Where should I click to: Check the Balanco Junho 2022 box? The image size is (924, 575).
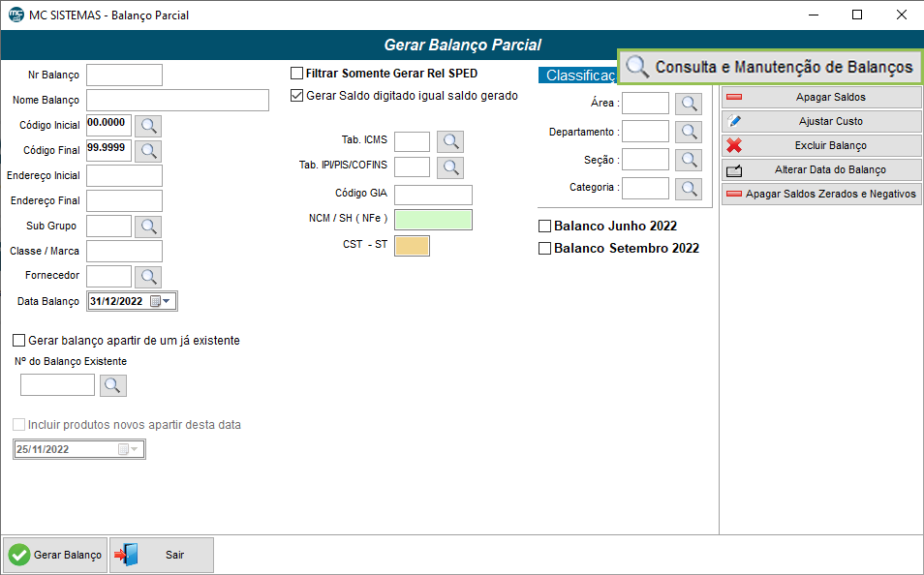coord(544,227)
